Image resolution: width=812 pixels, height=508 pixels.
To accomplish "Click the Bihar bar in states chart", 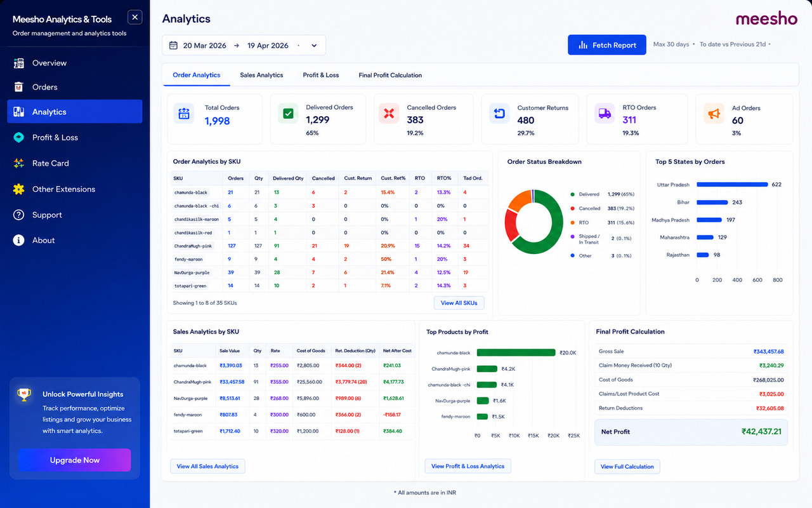I will click(712, 203).
